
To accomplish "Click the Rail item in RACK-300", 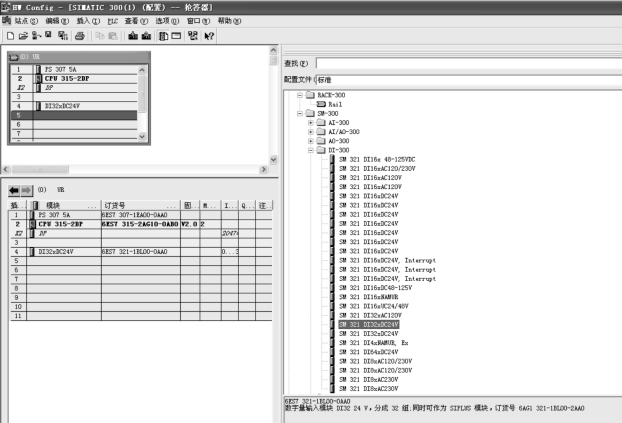I will pyautogui.click(x=335, y=104).
